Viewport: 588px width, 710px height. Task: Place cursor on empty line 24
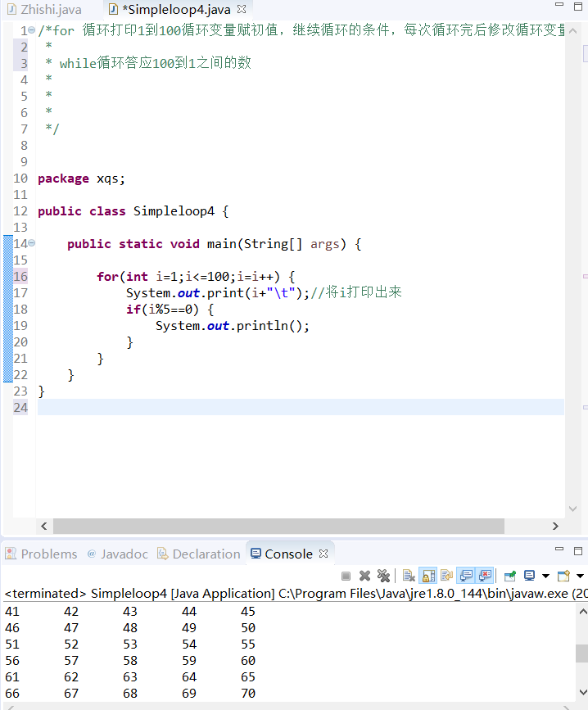click(301, 408)
